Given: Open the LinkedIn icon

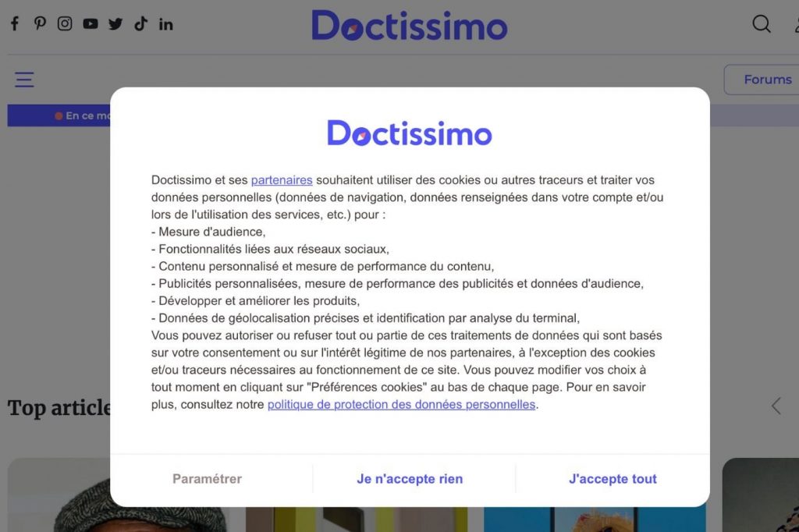Looking at the screenshot, I should pos(165,23).
